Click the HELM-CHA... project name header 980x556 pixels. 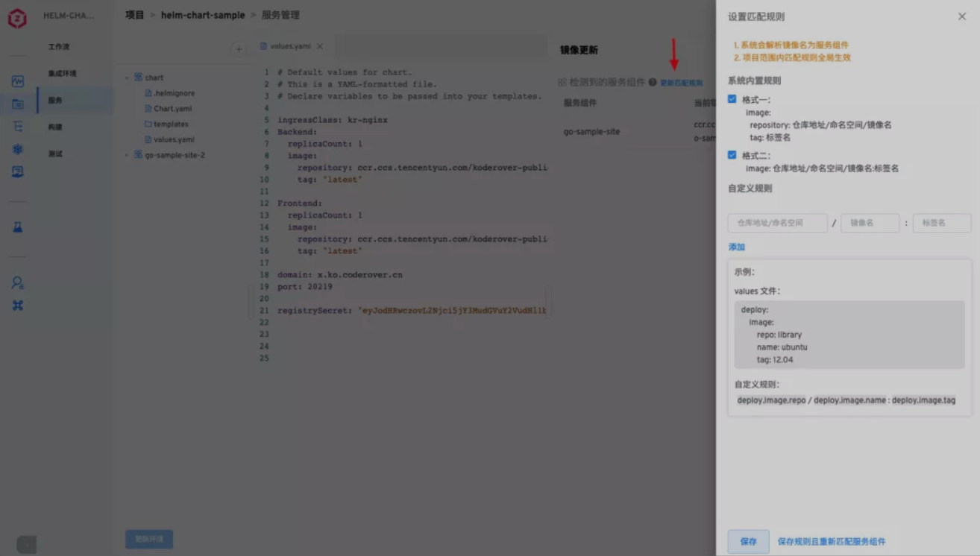click(x=69, y=16)
